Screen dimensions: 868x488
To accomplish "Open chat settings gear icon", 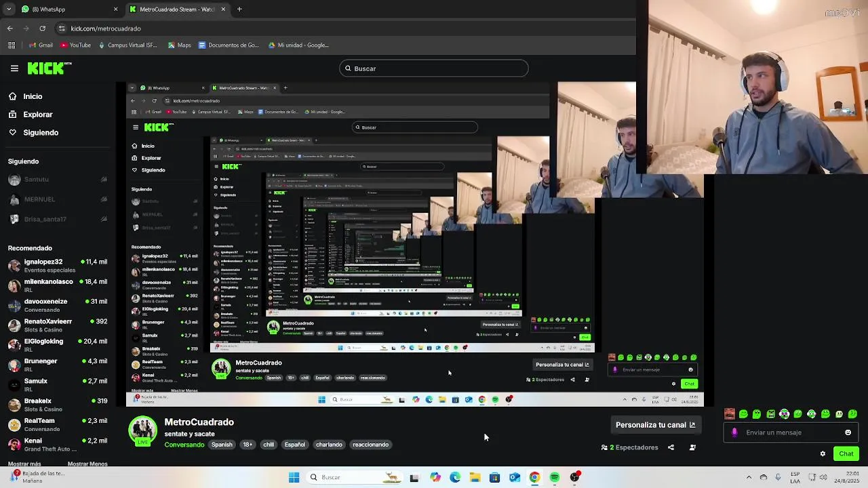I will pos(823,454).
